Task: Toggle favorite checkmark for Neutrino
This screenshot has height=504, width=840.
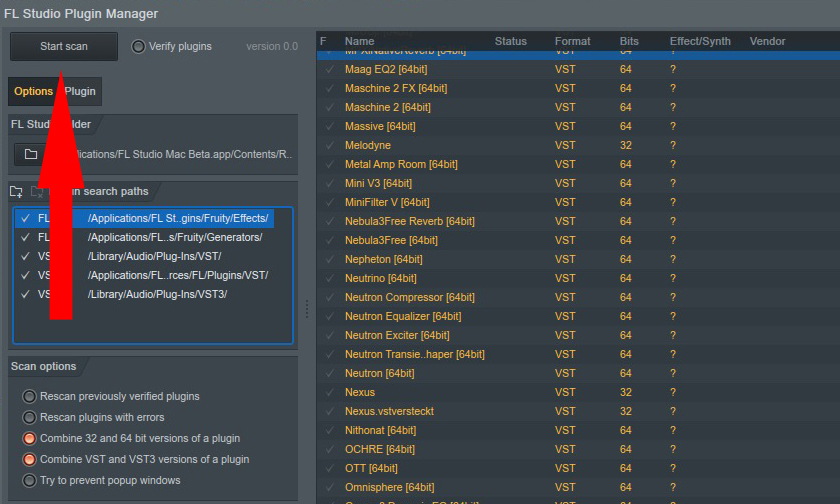Action: (x=330, y=279)
